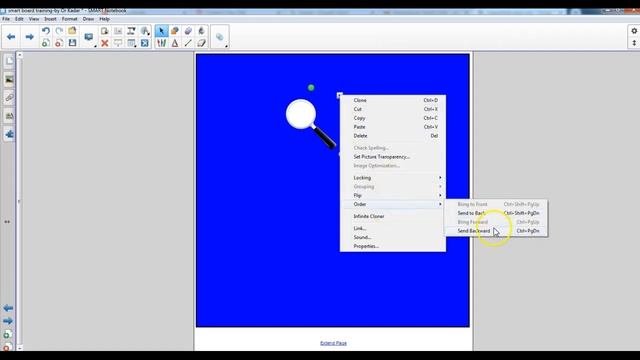The height and width of the screenshot is (360, 640).
Task: Open the dropdown on the rightmost toolbar tool
Action: [x=226, y=46]
